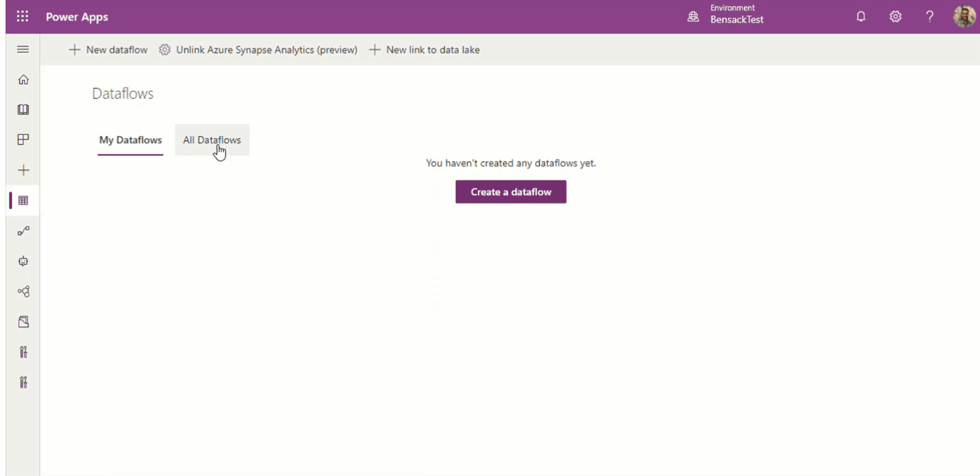Open the user profile avatar
Screen dimensions: 980x476
(964, 16)
